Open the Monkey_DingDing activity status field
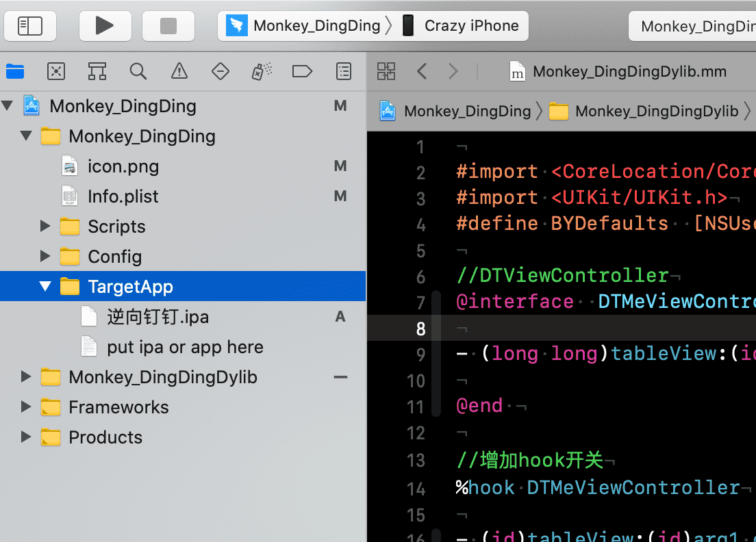This screenshot has width=756, height=542. [x=692, y=26]
